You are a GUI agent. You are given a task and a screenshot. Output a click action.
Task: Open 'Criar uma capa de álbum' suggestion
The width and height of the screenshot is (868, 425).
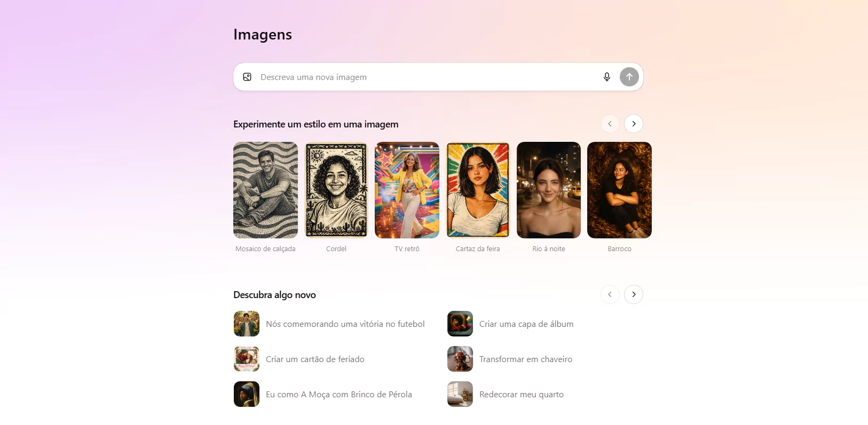coord(511,324)
